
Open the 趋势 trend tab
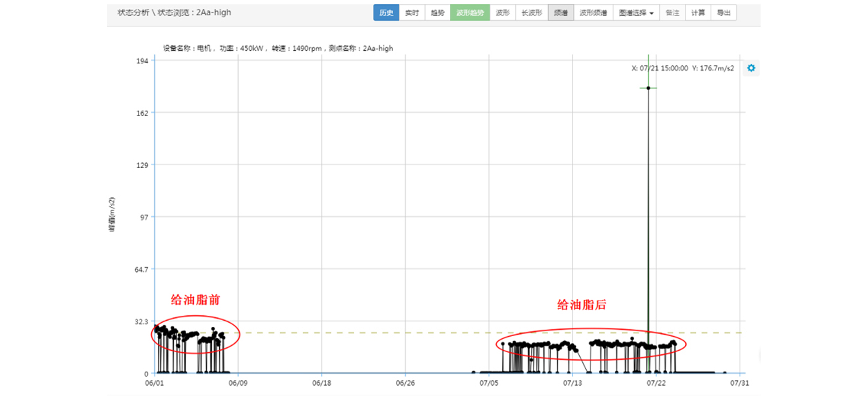click(437, 13)
